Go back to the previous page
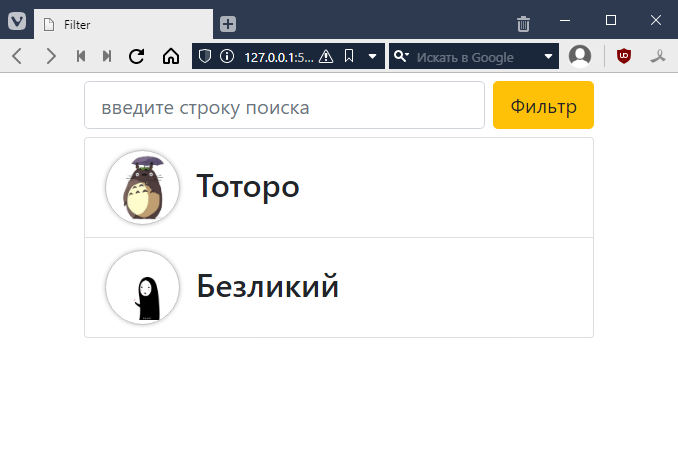The width and height of the screenshot is (678, 464). [17, 56]
